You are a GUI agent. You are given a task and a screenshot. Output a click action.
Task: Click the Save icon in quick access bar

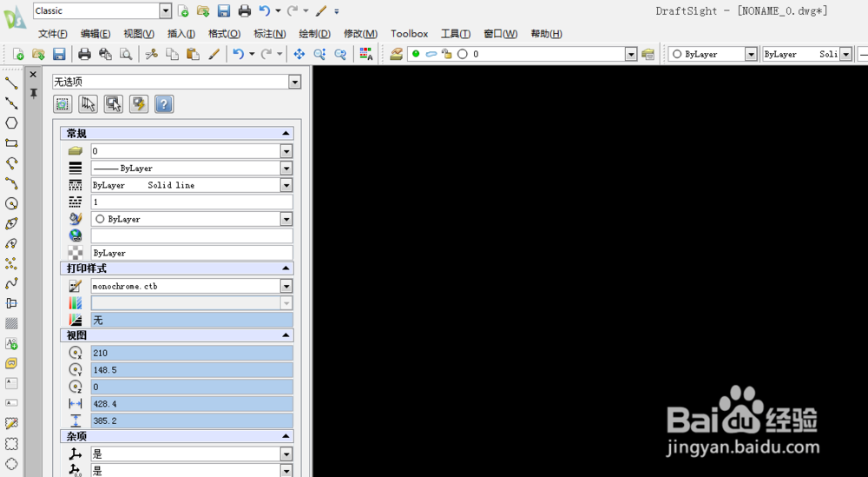pos(224,10)
